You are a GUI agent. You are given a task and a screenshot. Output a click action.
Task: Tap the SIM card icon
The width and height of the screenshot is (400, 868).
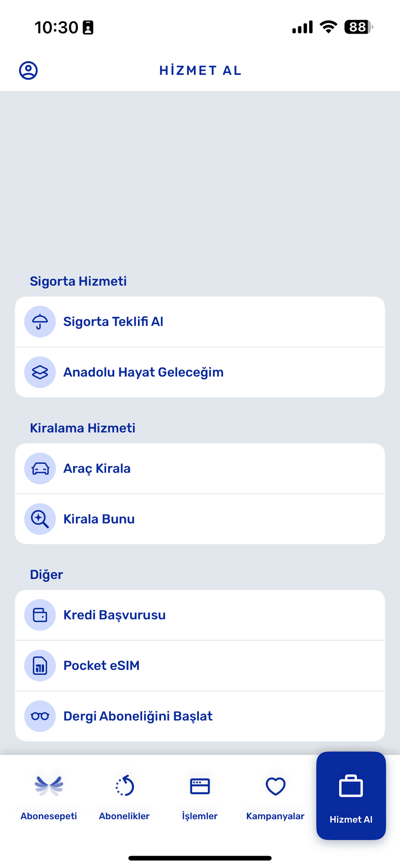coord(40,666)
